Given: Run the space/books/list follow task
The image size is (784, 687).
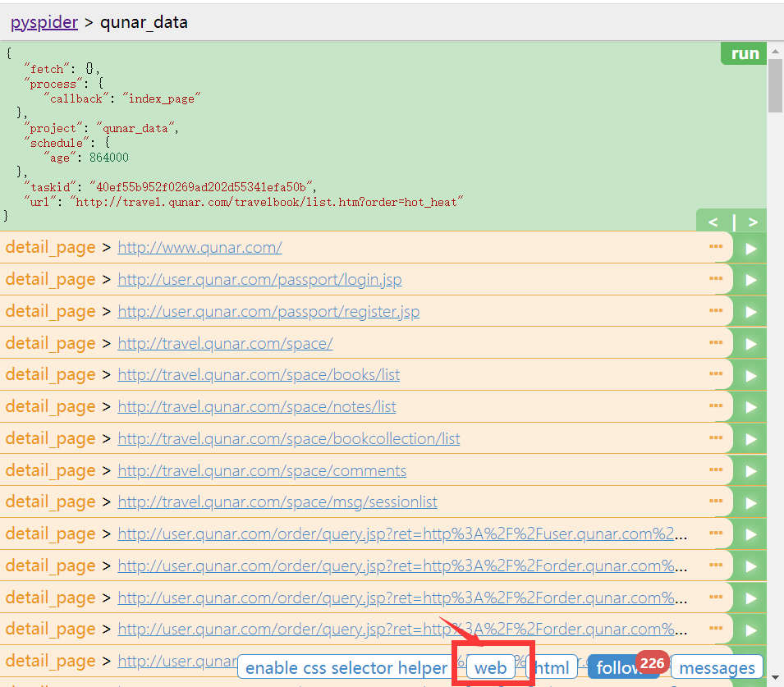Looking at the screenshot, I should coord(750,375).
